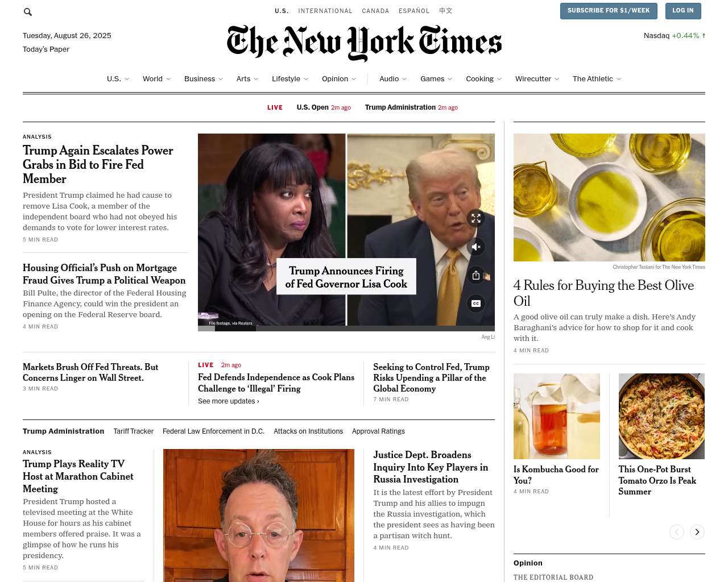Screen dimensions: 728x582
Task: Open the Cooking dropdown menu
Action: point(499,79)
